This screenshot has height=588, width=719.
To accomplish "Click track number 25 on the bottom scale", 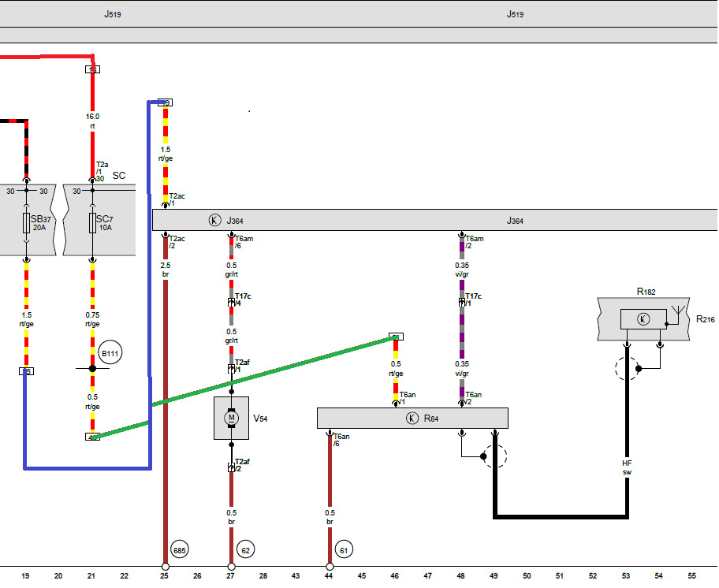I will pos(164,576).
